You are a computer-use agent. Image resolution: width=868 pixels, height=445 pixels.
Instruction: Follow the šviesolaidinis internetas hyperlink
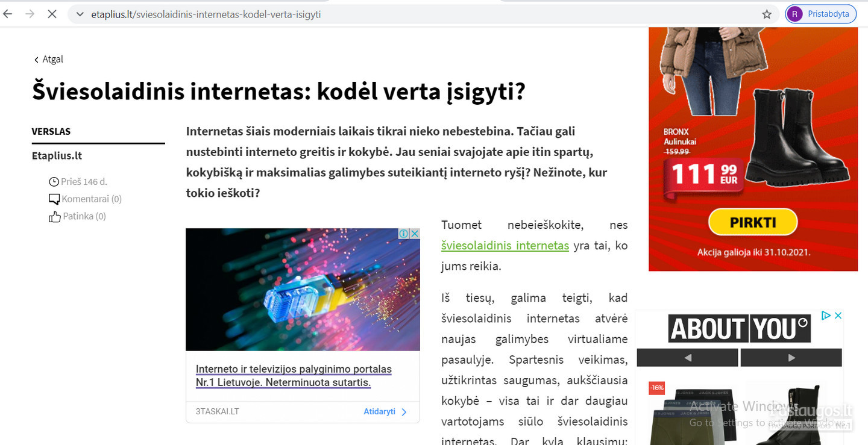click(x=505, y=245)
